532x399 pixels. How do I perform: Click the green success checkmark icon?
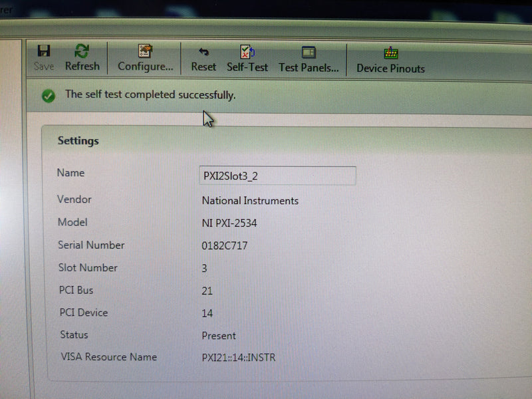tap(49, 96)
